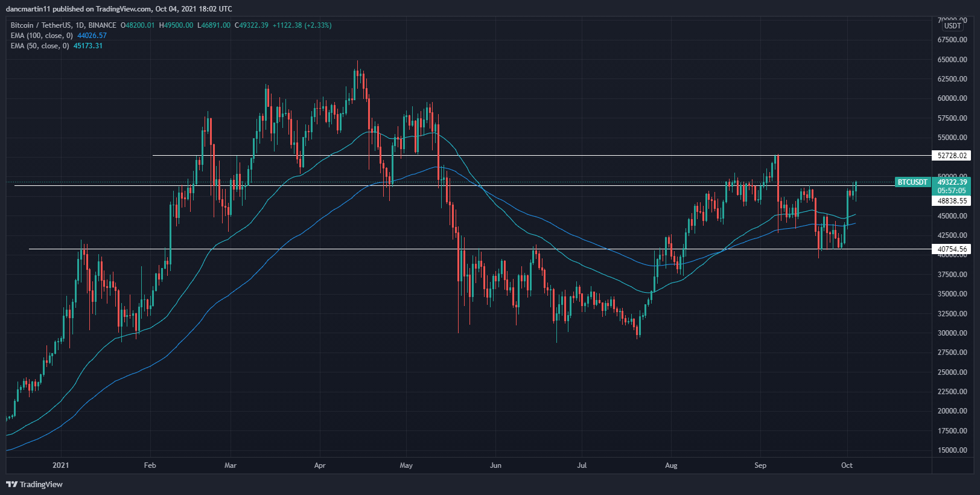The height and width of the screenshot is (495, 980).
Task: Click the BTCUSDT current price tag
Action: point(912,182)
